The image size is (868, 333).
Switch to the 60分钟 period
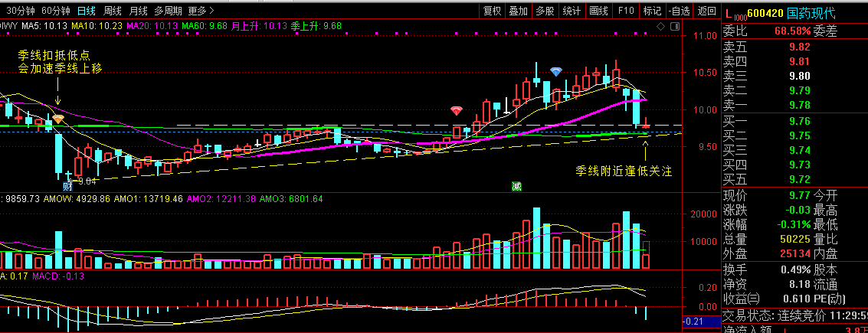pyautogui.click(x=56, y=11)
